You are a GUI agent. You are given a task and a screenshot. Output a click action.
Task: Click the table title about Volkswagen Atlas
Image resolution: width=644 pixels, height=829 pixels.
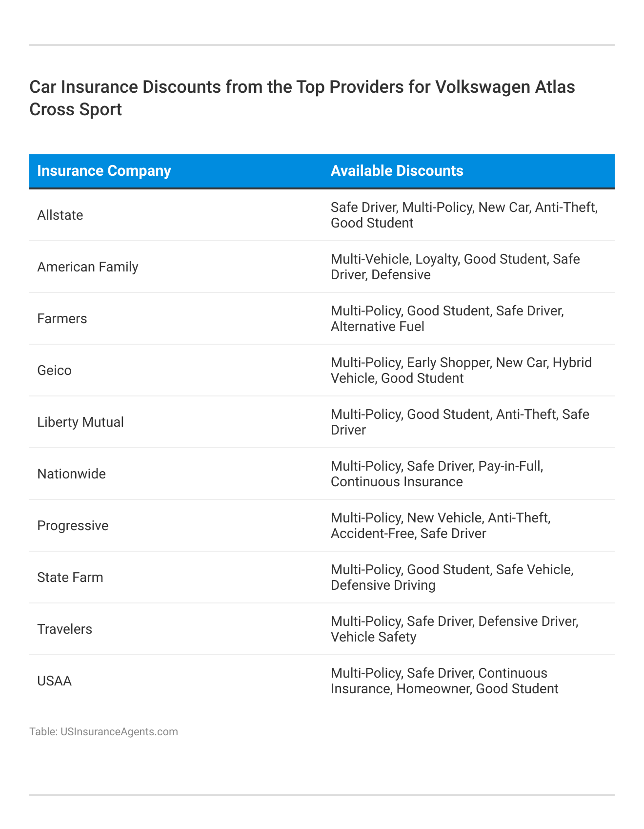[302, 98]
